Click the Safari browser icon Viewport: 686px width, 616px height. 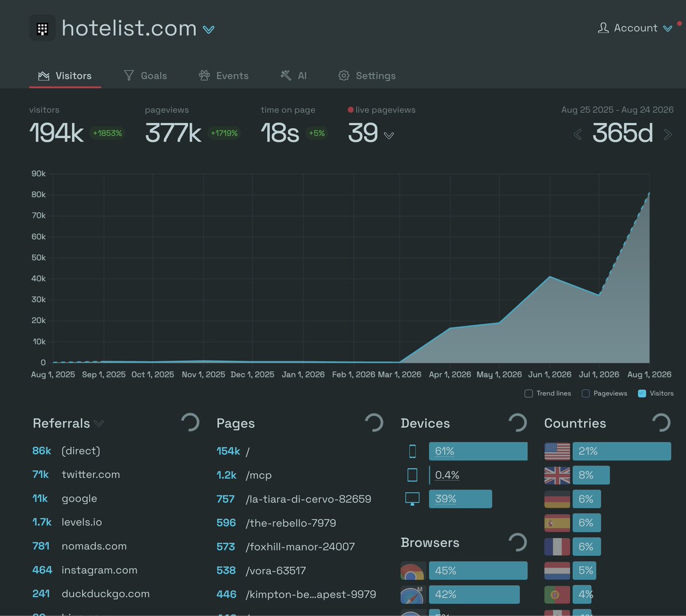412,595
